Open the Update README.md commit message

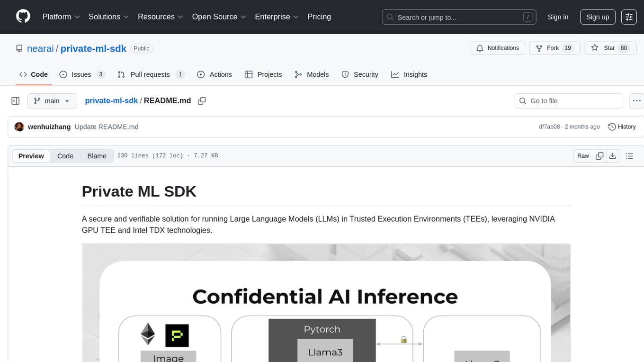click(x=107, y=127)
